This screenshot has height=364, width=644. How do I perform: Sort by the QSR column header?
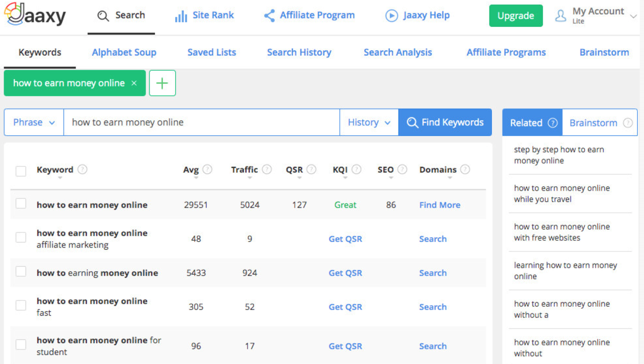coord(294,170)
